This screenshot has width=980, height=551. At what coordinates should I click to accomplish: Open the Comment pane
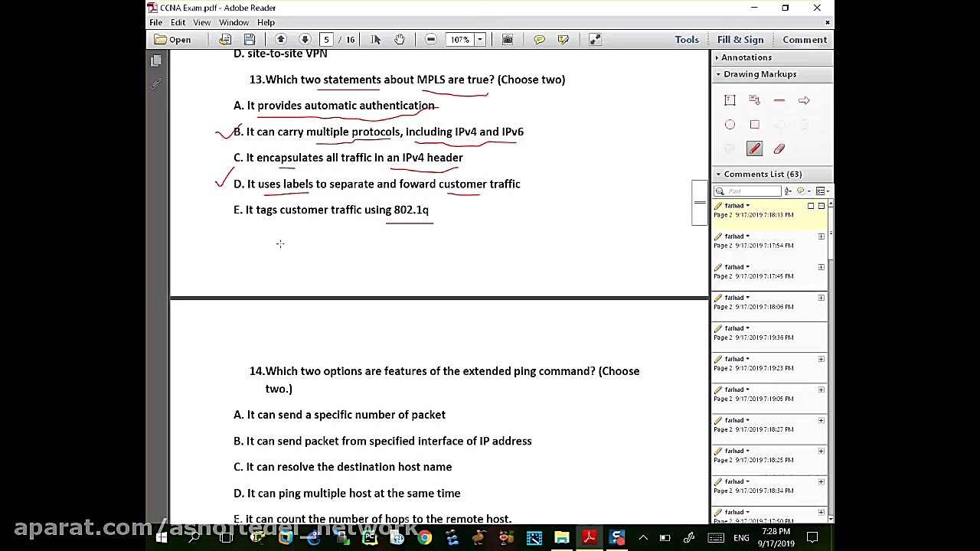(x=805, y=40)
